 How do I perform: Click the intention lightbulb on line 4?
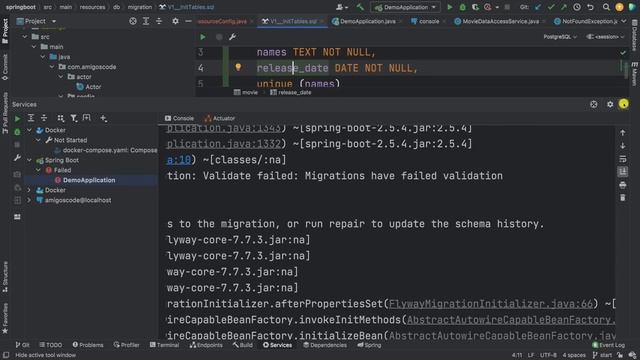point(238,67)
